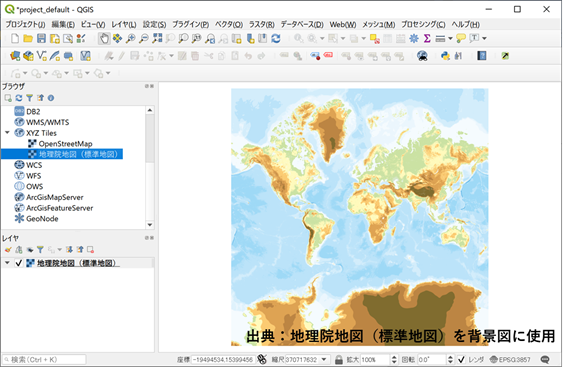Viewport: 565px width, 367px height.
Task: Open the レイヤ menu
Action: pyautogui.click(x=124, y=24)
